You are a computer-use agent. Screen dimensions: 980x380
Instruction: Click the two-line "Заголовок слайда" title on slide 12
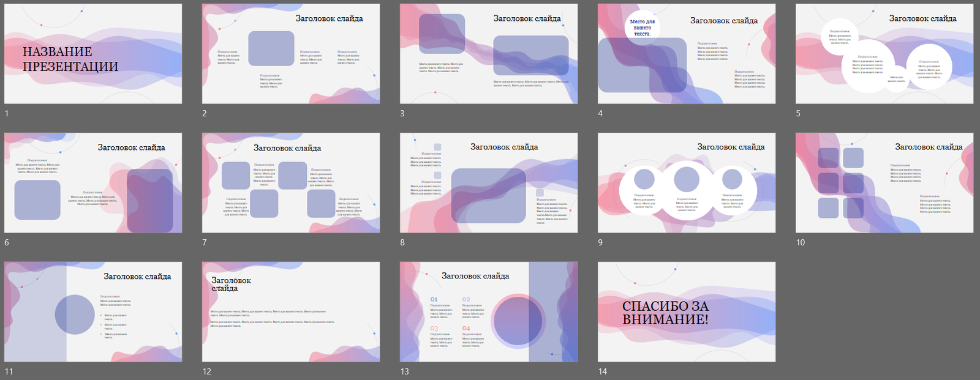231,284
